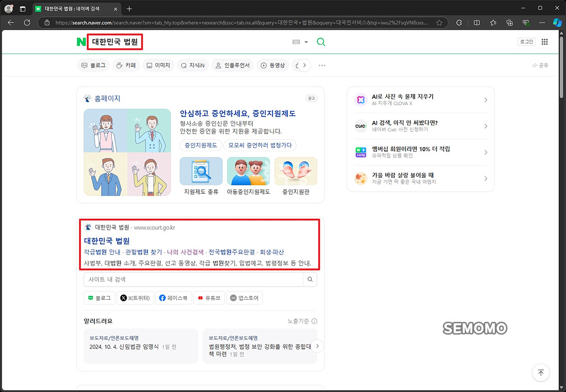The image size is (566, 392).
Task: Open the on-screen keyboard icon
Action: pyautogui.click(x=296, y=42)
